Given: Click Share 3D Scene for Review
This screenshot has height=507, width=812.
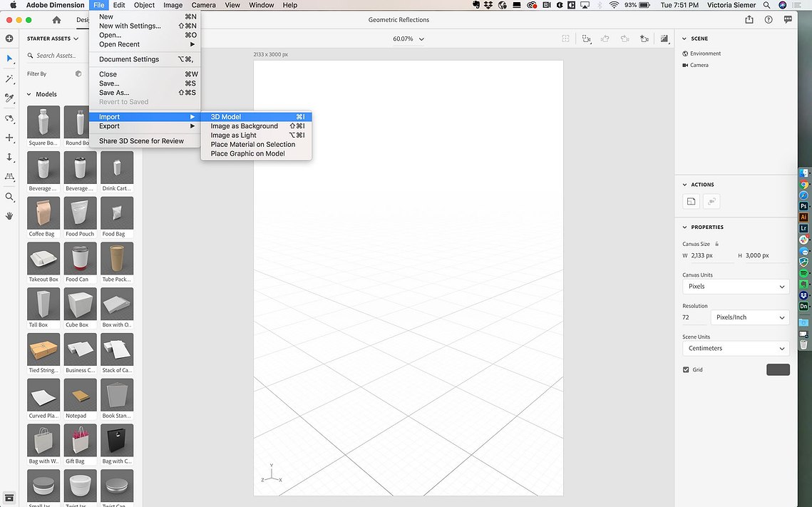Looking at the screenshot, I should coord(145,141).
